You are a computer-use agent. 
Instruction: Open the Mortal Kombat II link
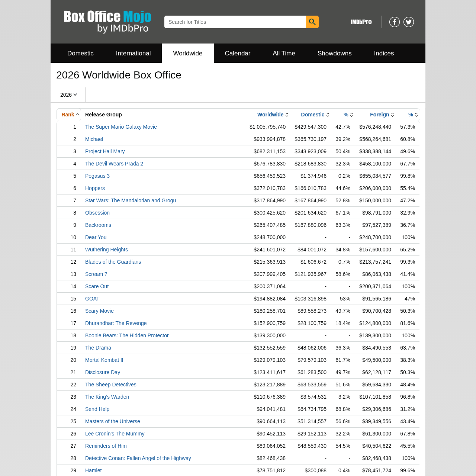click(104, 360)
